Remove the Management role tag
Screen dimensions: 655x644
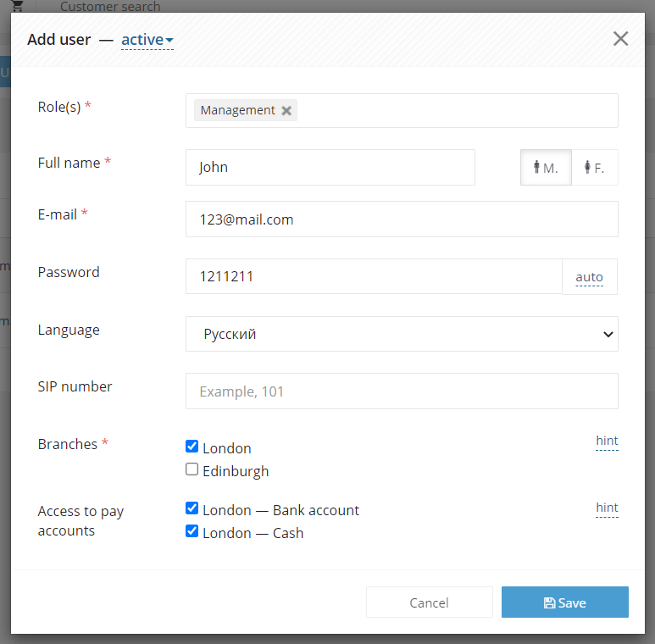point(286,110)
